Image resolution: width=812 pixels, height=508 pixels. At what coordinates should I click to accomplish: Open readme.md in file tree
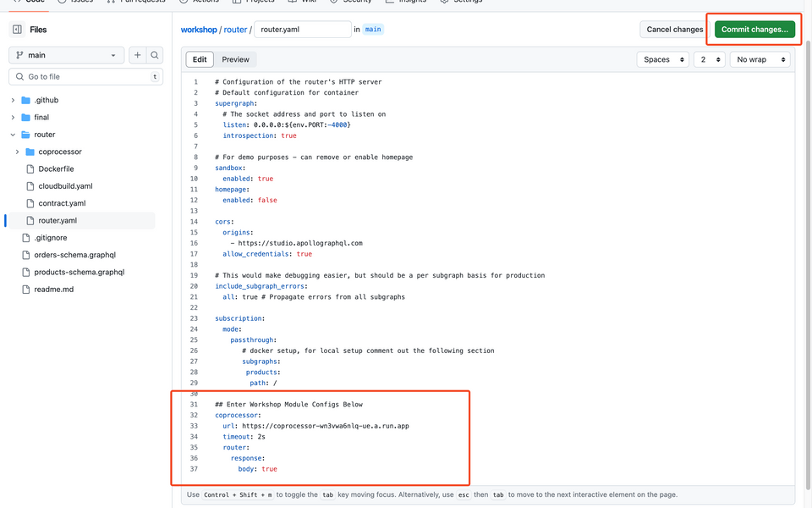tap(54, 290)
